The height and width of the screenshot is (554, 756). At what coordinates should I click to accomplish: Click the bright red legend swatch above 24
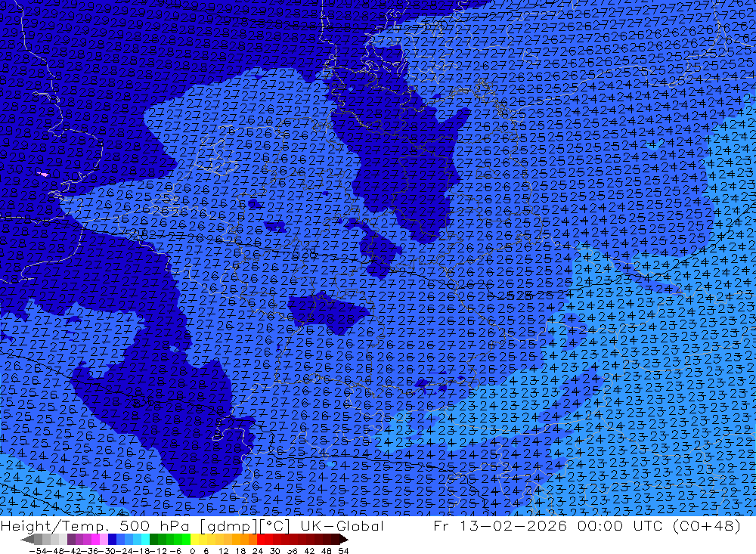tap(261, 540)
